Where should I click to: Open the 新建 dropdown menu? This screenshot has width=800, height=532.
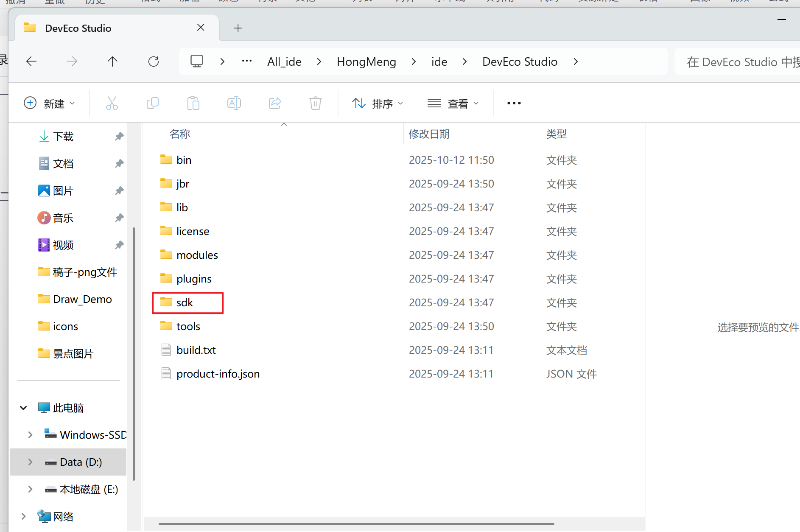(49, 103)
